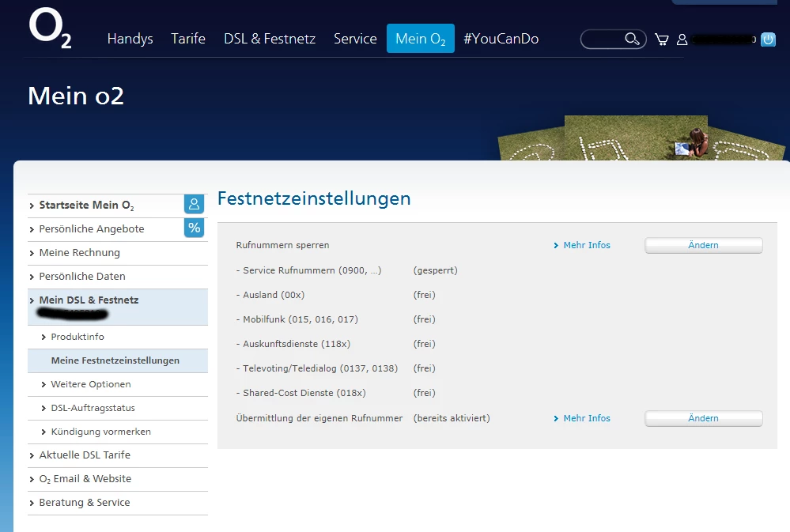Image resolution: width=790 pixels, height=532 pixels.
Task: Open the Service menu
Action: click(355, 39)
